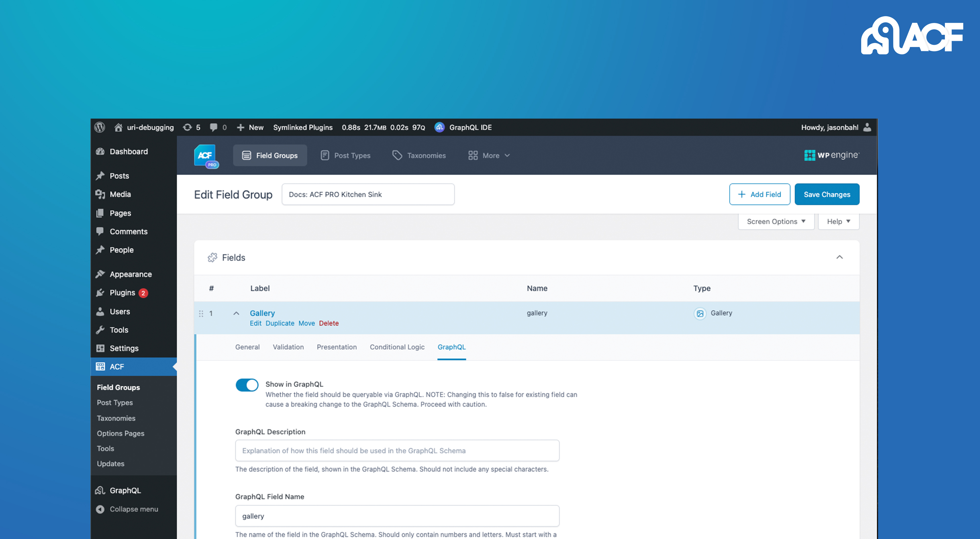Image resolution: width=980 pixels, height=539 pixels.
Task: Expand the Screen Options dropdown
Action: (775, 221)
